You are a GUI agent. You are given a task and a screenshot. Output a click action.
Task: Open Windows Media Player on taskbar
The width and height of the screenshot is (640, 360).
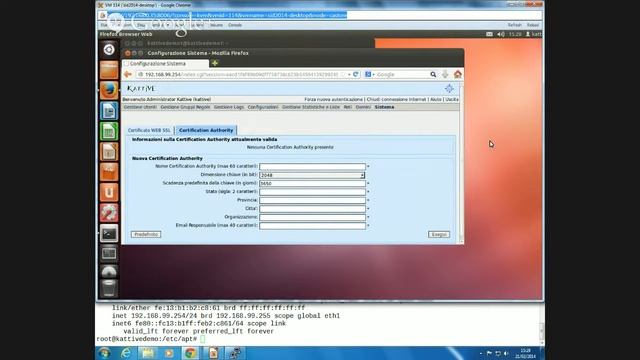[169, 353]
